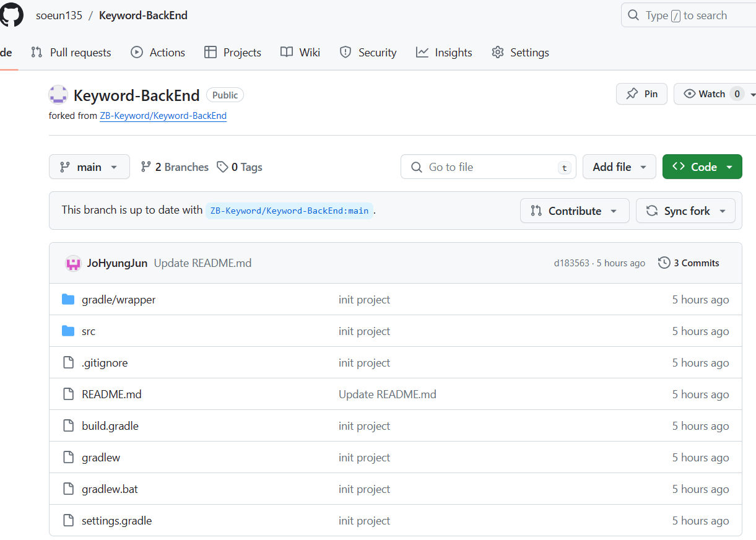Open 'init project' commit in src row
Image resolution: width=756 pixels, height=540 pixels.
(x=364, y=331)
